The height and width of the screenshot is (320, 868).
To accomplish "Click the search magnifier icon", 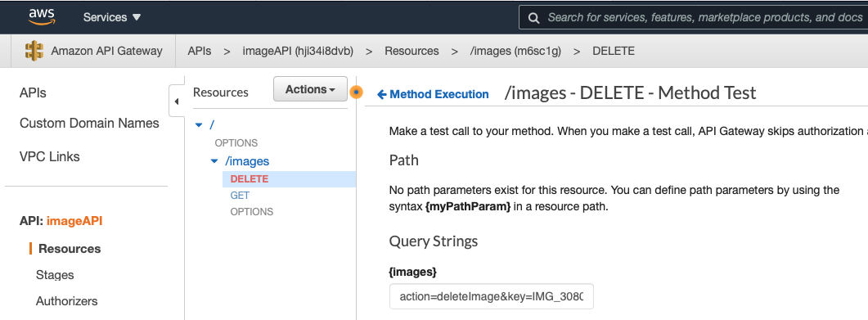I will (533, 18).
